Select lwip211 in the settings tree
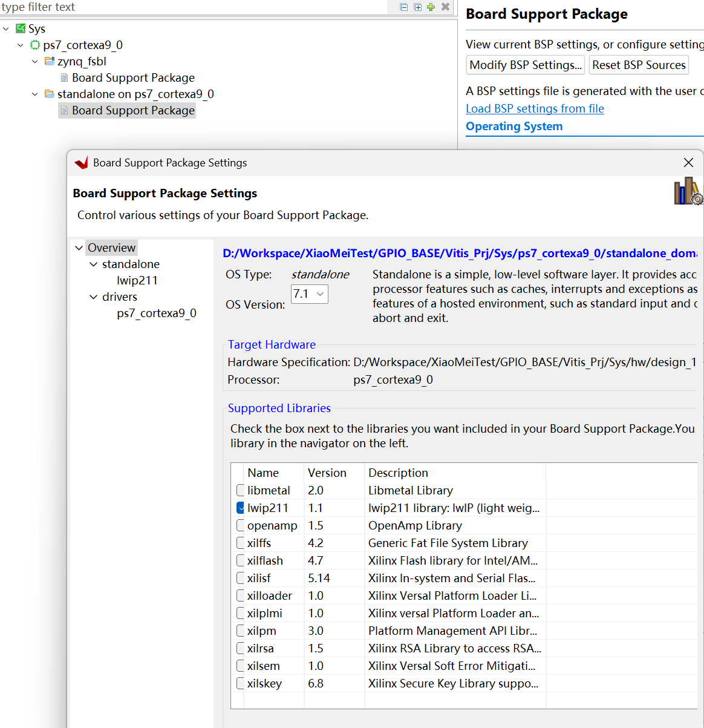Image resolution: width=704 pixels, height=728 pixels. pos(137,280)
